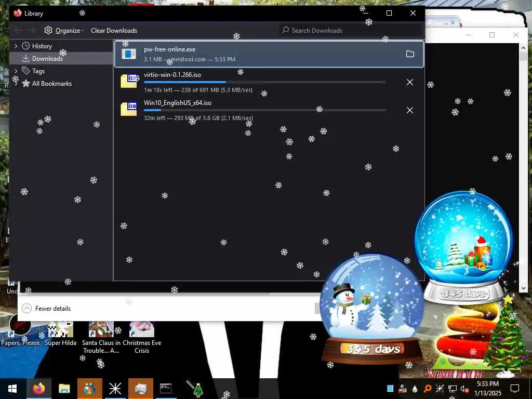Click the network icon in system tray
The width and height of the screenshot is (532, 399).
453,389
